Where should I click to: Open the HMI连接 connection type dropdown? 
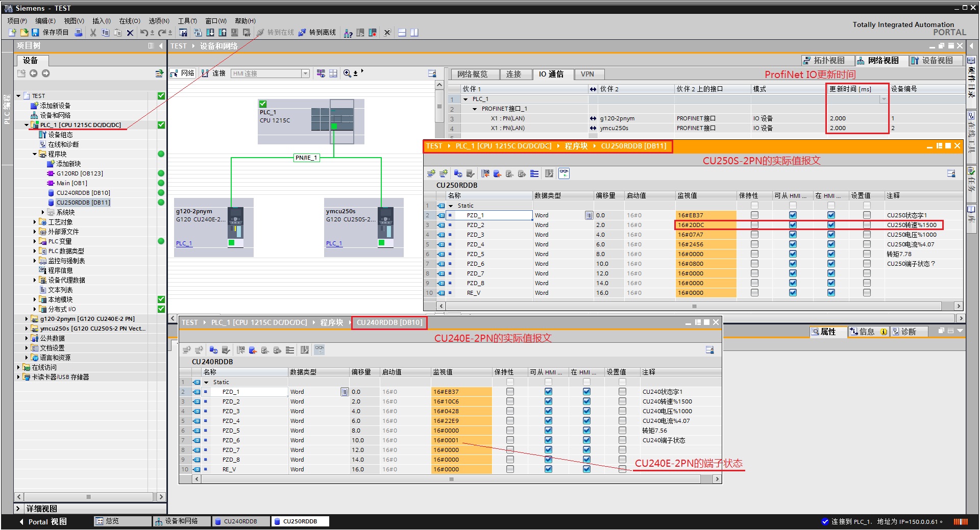pyautogui.click(x=305, y=73)
